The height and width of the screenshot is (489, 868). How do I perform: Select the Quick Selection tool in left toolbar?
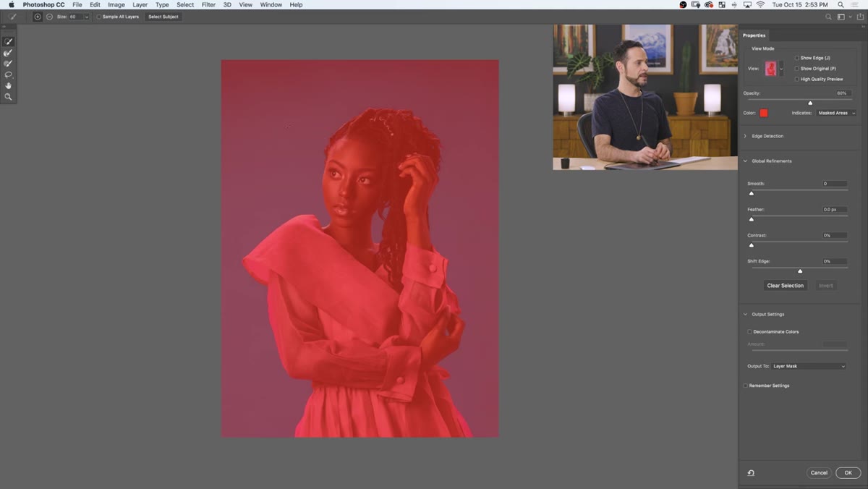point(8,42)
